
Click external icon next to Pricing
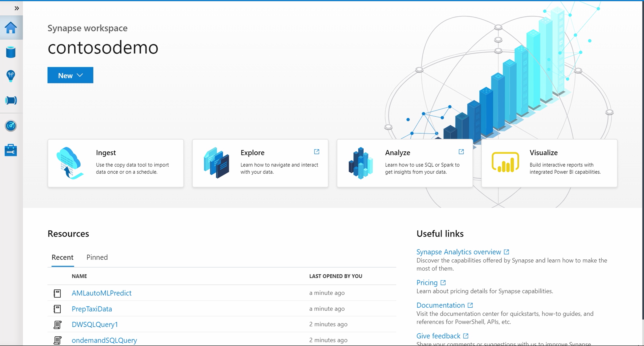[x=443, y=283]
